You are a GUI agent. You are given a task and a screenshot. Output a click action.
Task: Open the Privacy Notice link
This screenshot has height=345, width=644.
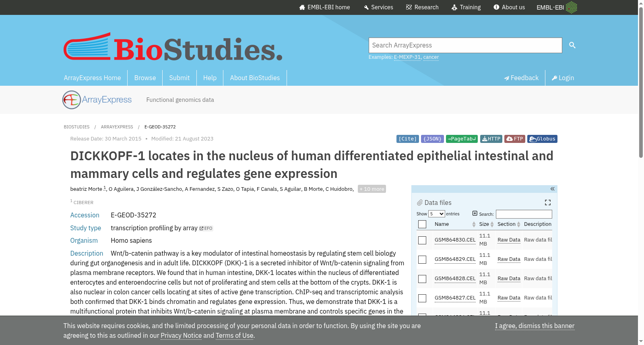tap(181, 336)
